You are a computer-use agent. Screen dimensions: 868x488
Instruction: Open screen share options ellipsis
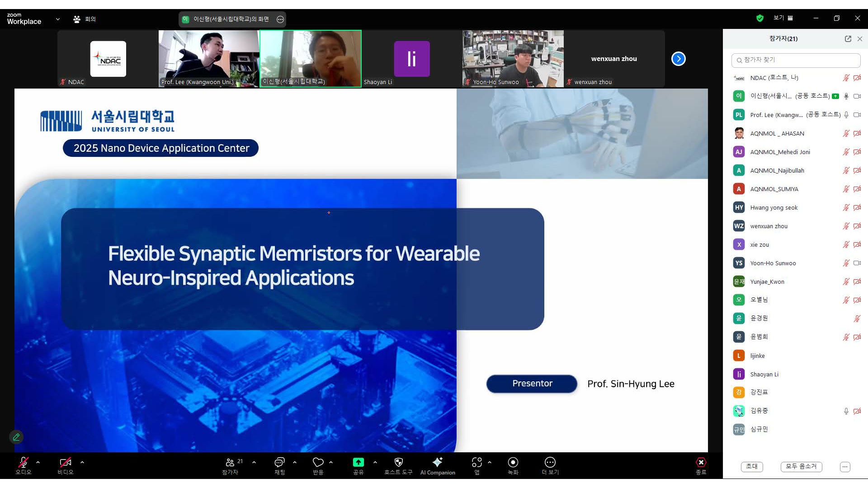click(280, 19)
